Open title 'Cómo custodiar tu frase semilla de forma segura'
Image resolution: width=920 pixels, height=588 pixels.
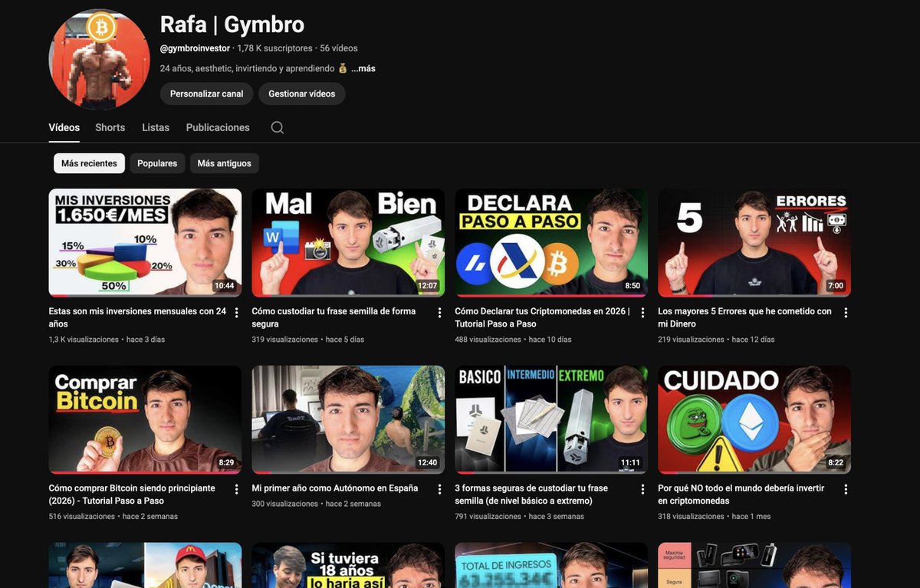click(x=333, y=317)
